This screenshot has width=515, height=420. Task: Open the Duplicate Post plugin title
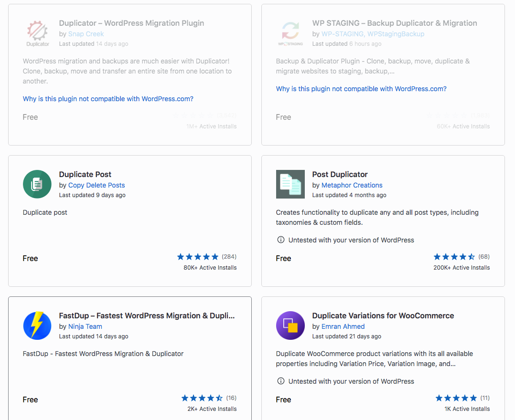pos(85,174)
